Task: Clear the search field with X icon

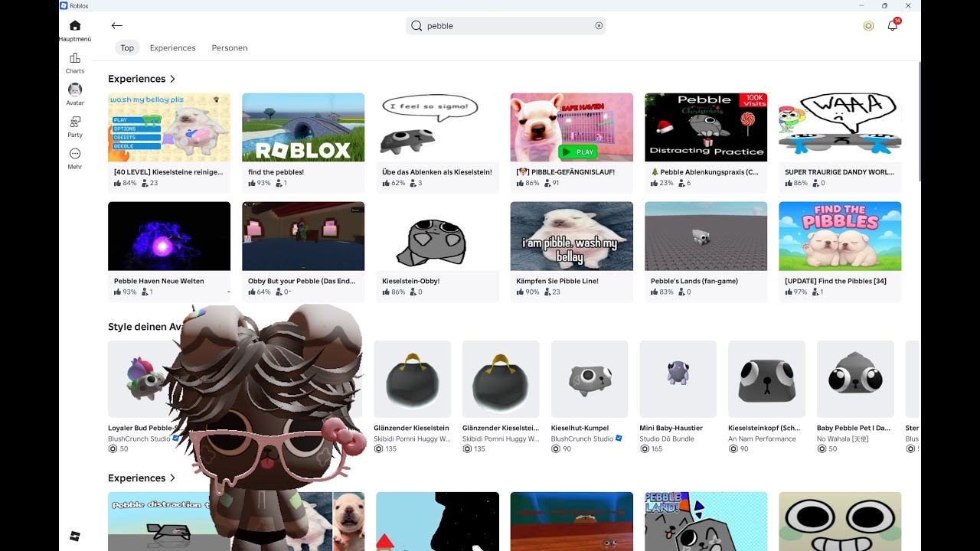Action: coord(599,25)
